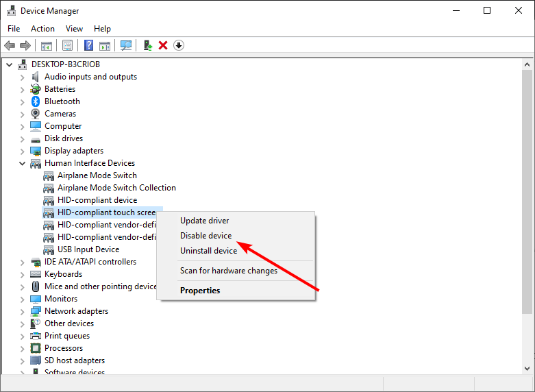Minimize the Device Manager window
535x392 pixels.
456,10
